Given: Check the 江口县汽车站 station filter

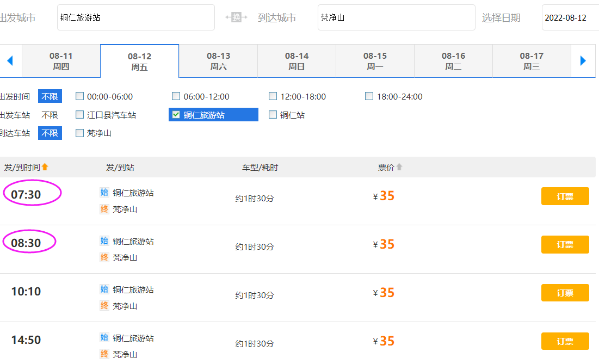Looking at the screenshot, I should pyautogui.click(x=80, y=115).
